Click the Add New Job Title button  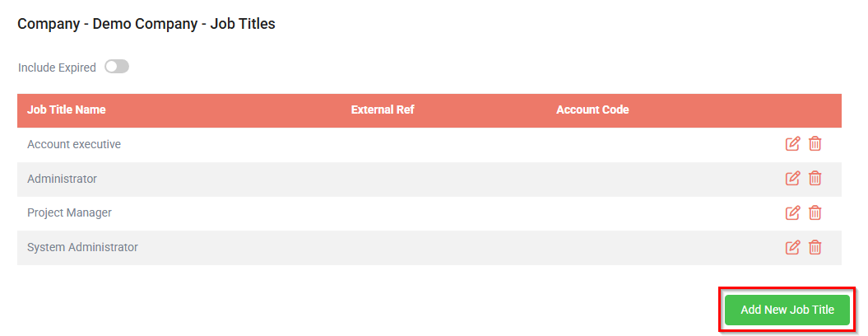click(787, 310)
